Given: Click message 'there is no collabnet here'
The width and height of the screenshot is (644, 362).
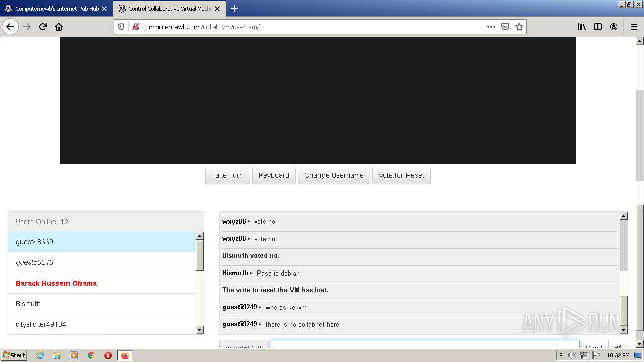Looking at the screenshot, I should (x=302, y=324).
